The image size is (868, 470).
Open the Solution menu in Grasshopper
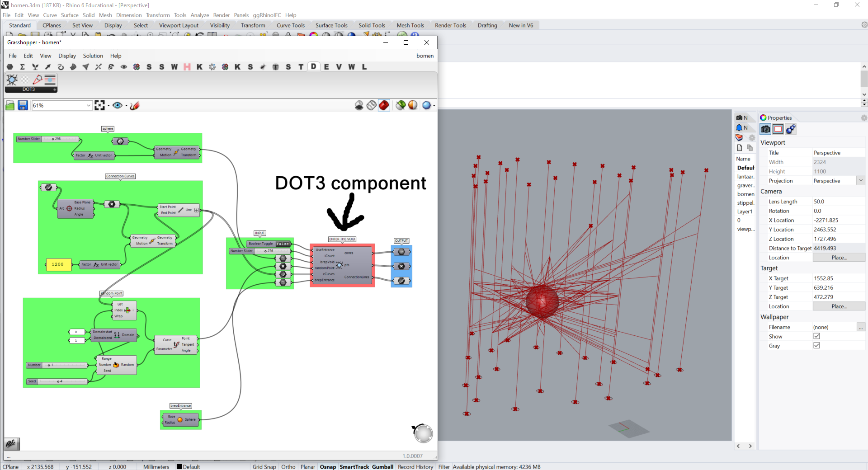coord(93,56)
